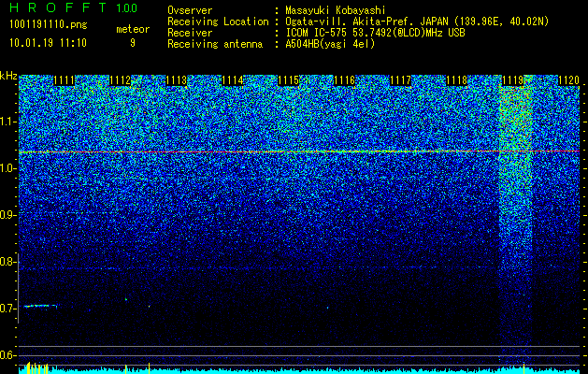
Task: Click the meteor count value 9
Action: (133, 43)
